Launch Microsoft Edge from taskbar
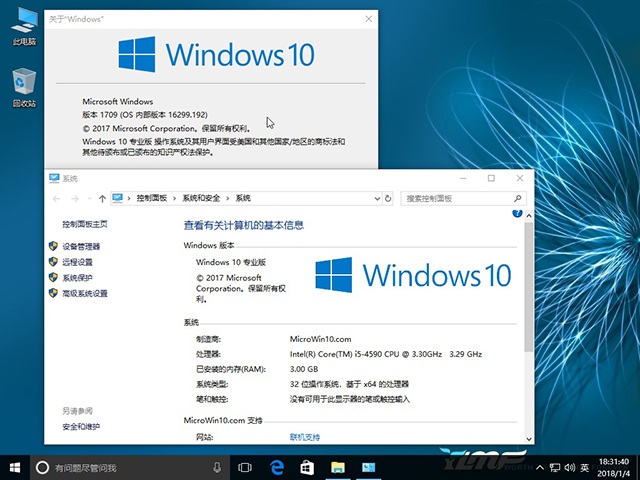Viewport: 640px width, 480px height. [x=277, y=467]
